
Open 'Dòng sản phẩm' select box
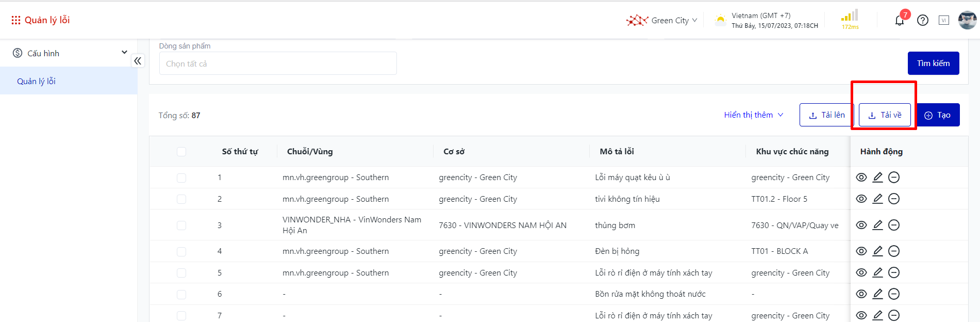coord(278,63)
